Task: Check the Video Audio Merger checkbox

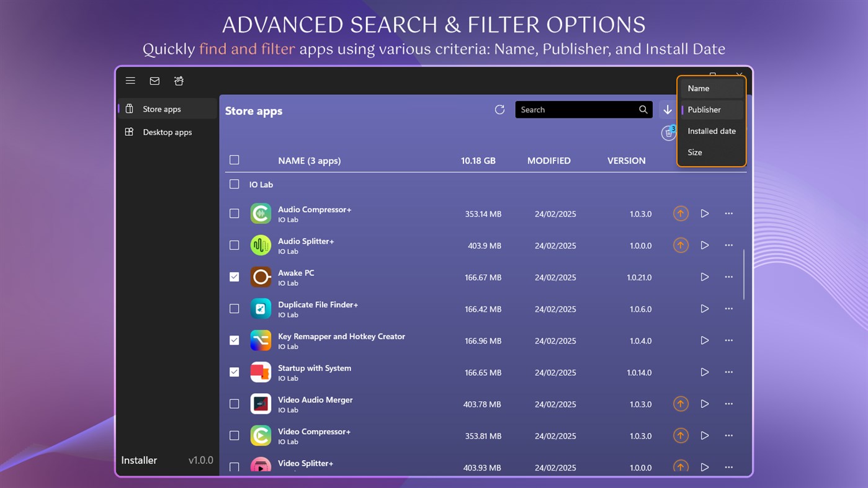Action: click(235, 404)
